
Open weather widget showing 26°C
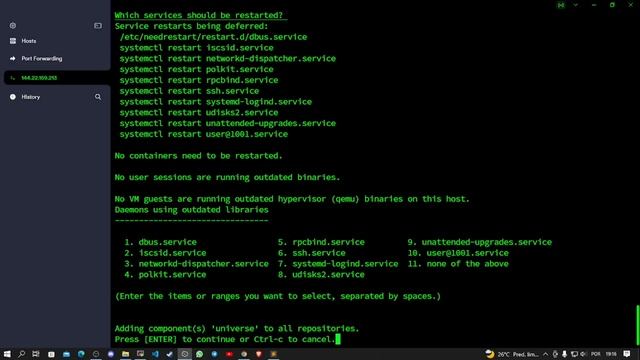pyautogui.click(x=512, y=354)
